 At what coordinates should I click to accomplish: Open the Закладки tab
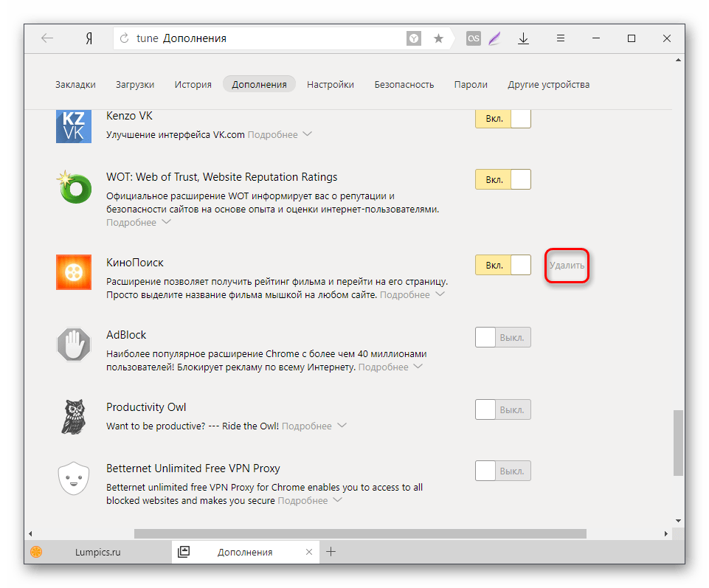(75, 85)
